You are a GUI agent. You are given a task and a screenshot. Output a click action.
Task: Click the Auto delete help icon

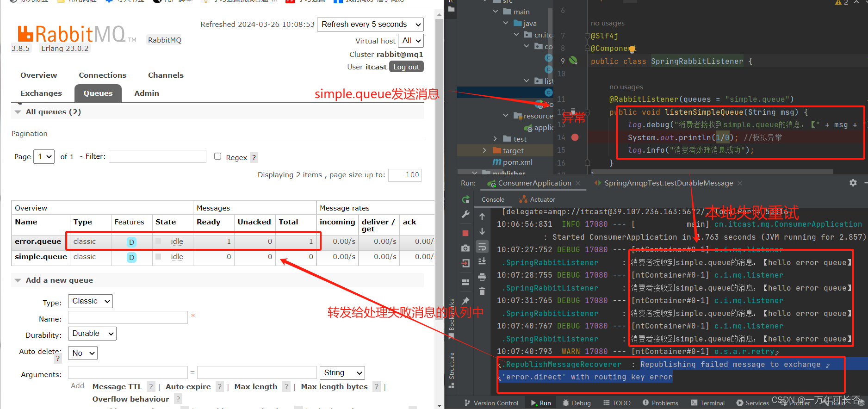coord(58,358)
